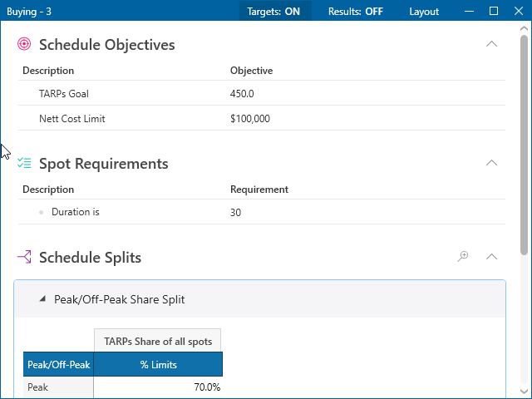Click the Schedule Objectives target icon
Image resolution: width=532 pixels, height=399 pixels.
24,44
